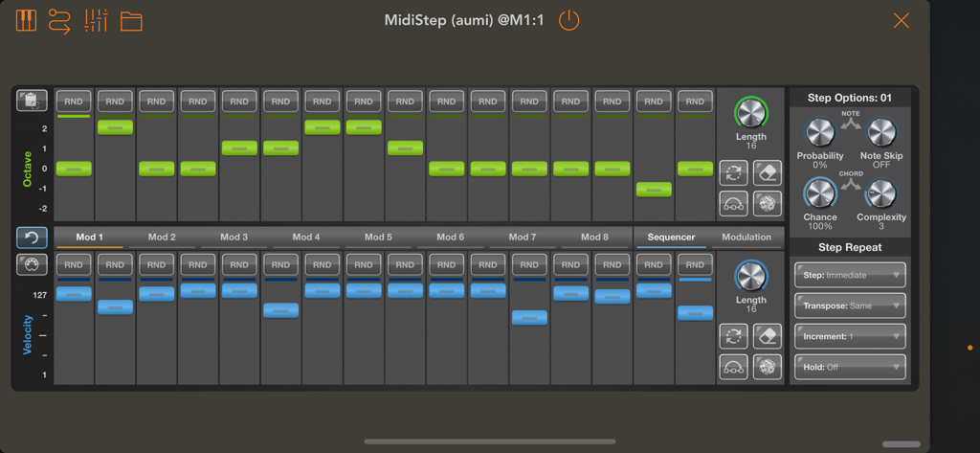Viewport: 980px width, 453px height.
Task: Click the clipboard paste icon
Action: point(32,101)
